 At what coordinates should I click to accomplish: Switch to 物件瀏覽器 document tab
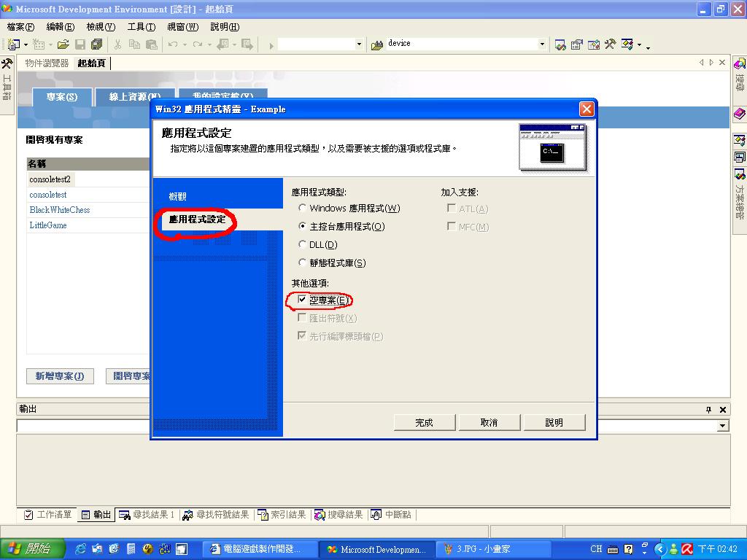pyautogui.click(x=47, y=63)
